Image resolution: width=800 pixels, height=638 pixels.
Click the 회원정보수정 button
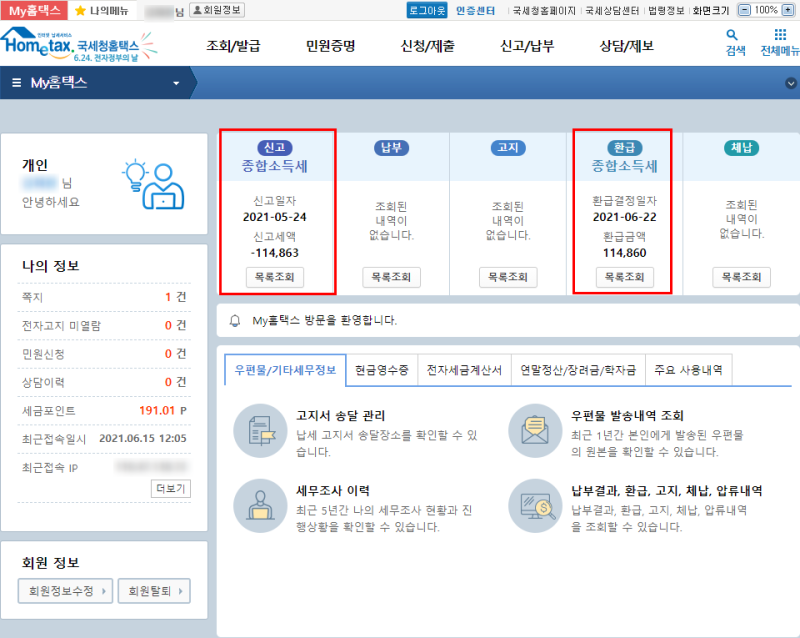65,591
